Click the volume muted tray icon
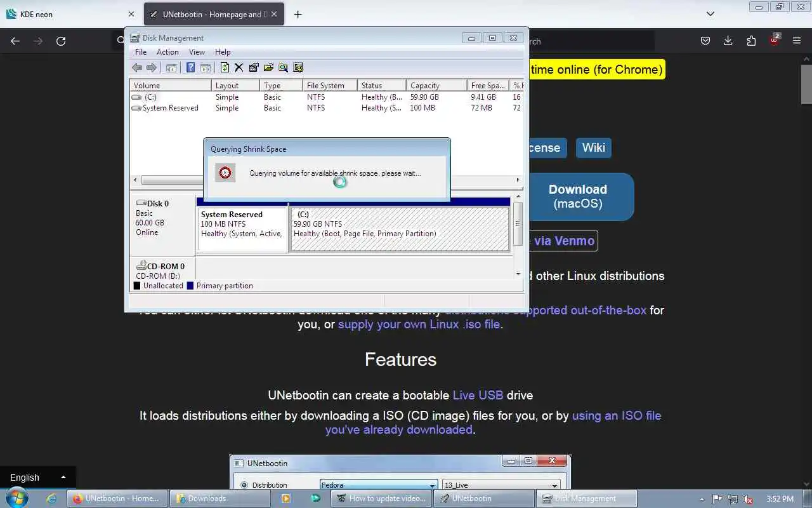This screenshot has height=508, width=812. pyautogui.click(x=748, y=499)
